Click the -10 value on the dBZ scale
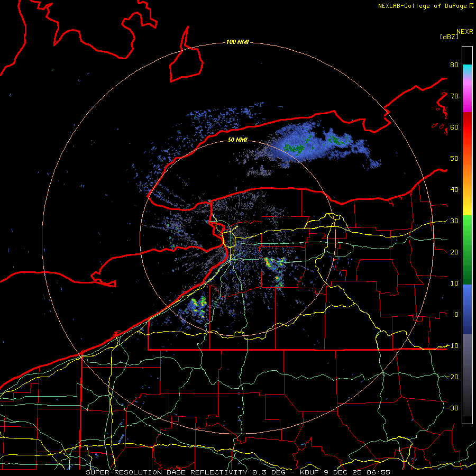The height and width of the screenshot is (476, 476). point(452,346)
